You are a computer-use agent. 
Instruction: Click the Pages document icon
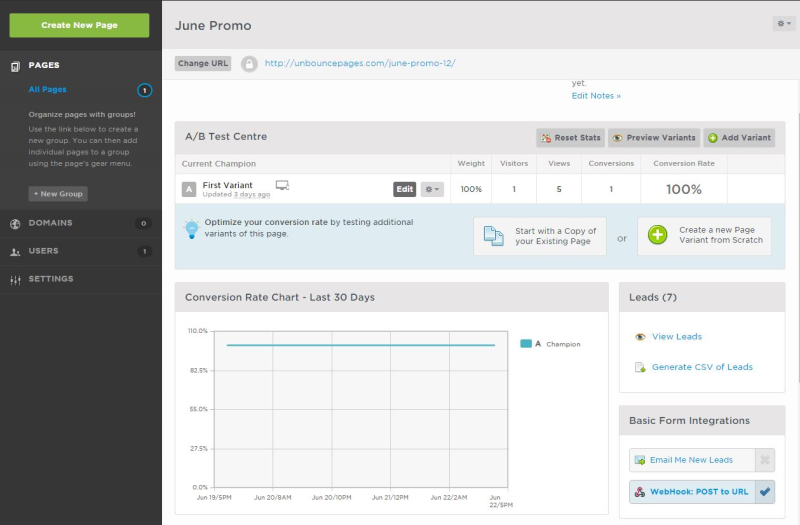click(15, 66)
